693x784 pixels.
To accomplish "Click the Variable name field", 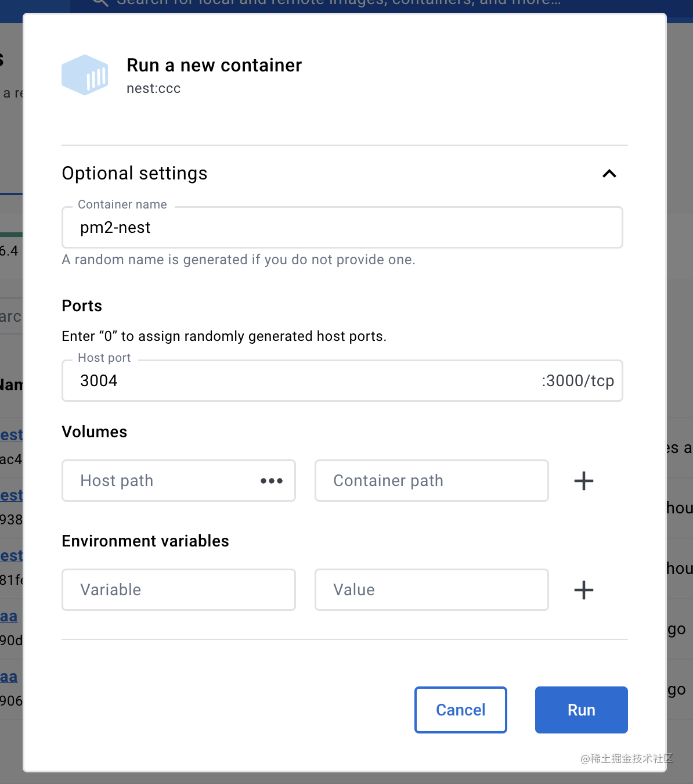I will point(178,590).
